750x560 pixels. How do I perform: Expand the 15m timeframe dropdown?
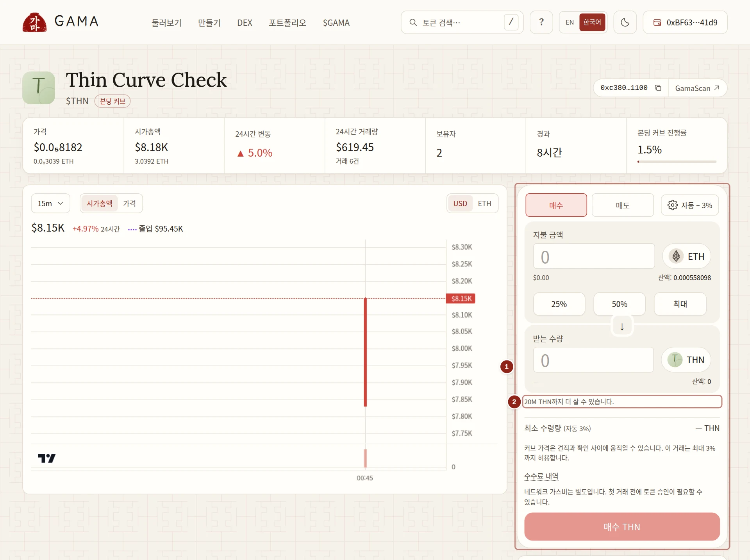click(x=50, y=203)
